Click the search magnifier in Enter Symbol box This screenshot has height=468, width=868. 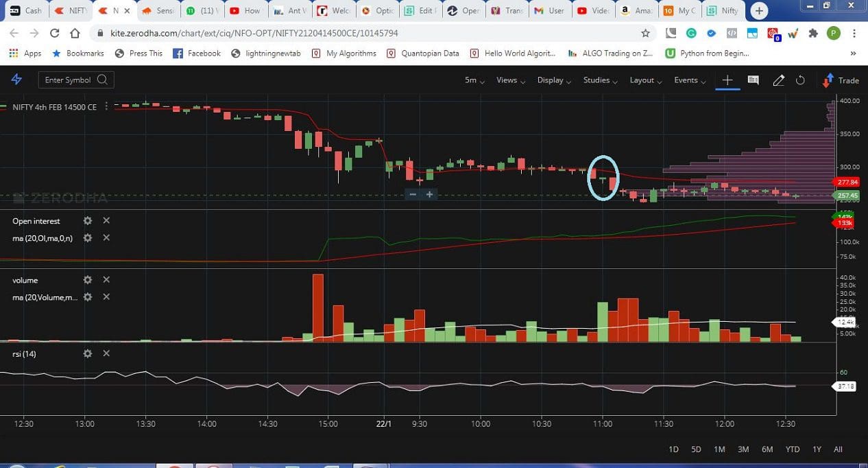pyautogui.click(x=102, y=80)
